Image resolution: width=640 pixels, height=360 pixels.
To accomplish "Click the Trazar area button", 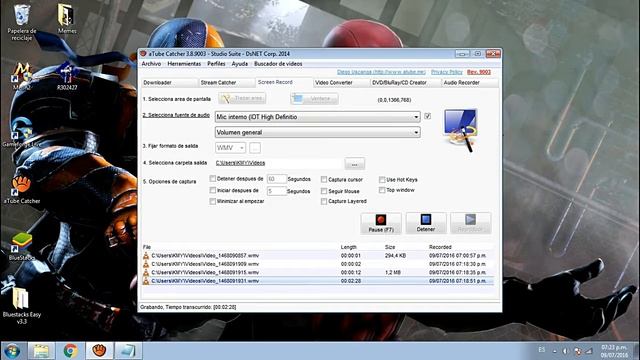I will click(x=242, y=98).
